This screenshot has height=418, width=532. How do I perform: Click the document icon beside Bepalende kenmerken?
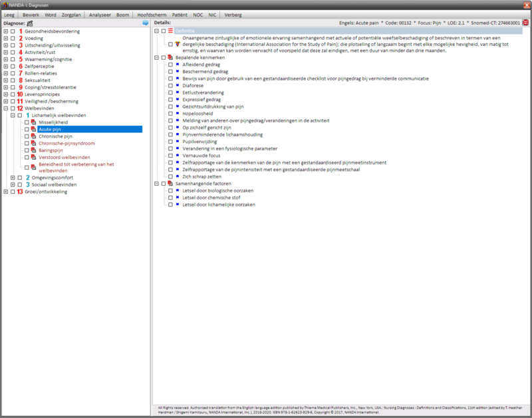(170, 58)
